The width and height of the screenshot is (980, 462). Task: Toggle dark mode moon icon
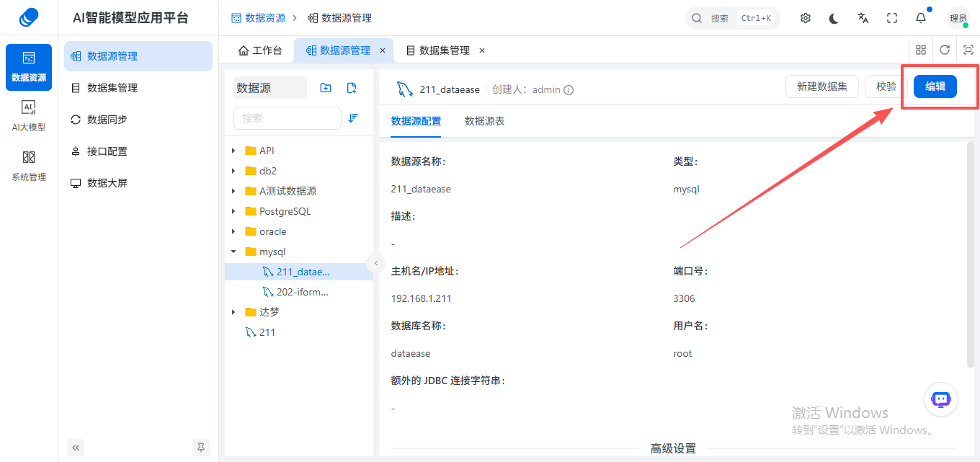click(x=834, y=18)
